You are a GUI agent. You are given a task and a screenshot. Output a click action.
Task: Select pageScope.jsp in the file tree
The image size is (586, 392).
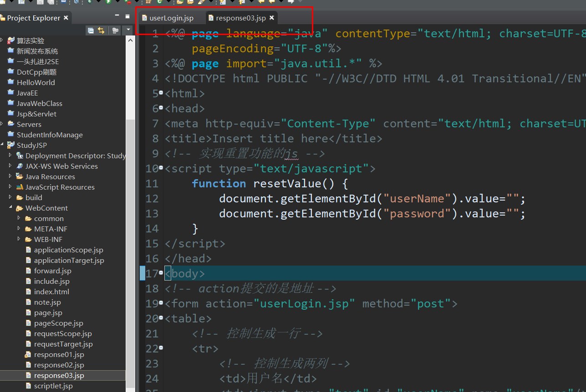[59, 323]
